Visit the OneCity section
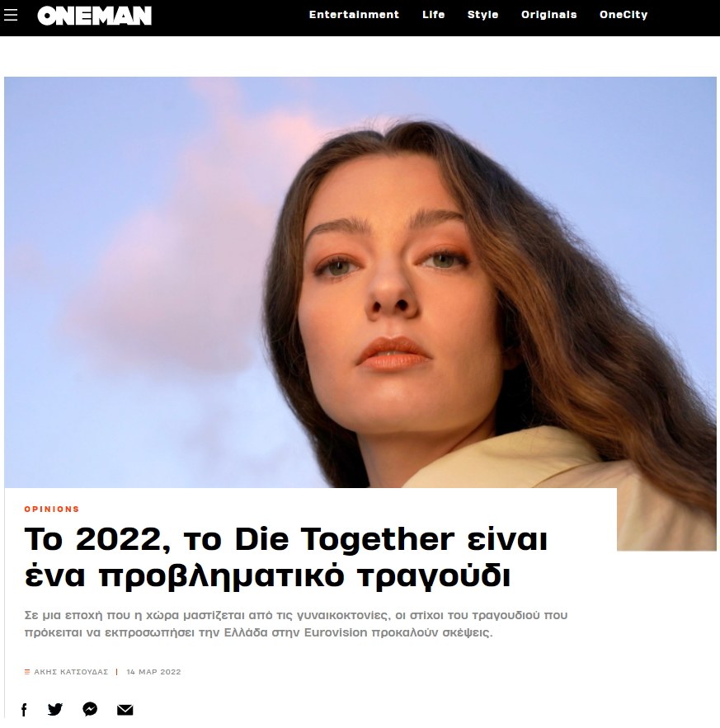Screen dimensions: 720x728 pos(624,15)
